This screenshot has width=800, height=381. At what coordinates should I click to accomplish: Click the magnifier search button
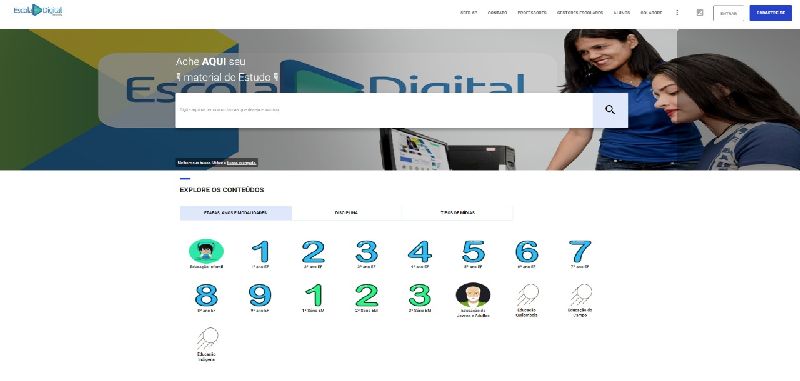(x=610, y=110)
